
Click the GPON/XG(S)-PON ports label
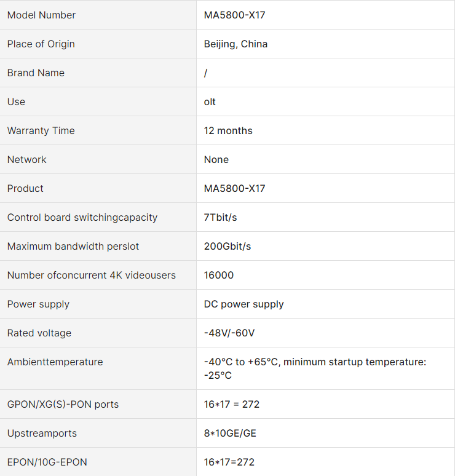coord(63,405)
